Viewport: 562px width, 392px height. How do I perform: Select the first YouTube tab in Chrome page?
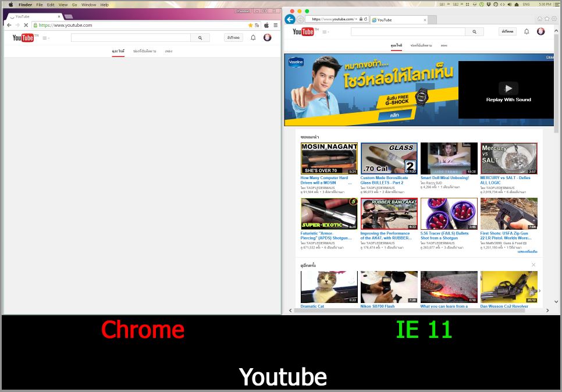[x=118, y=51]
